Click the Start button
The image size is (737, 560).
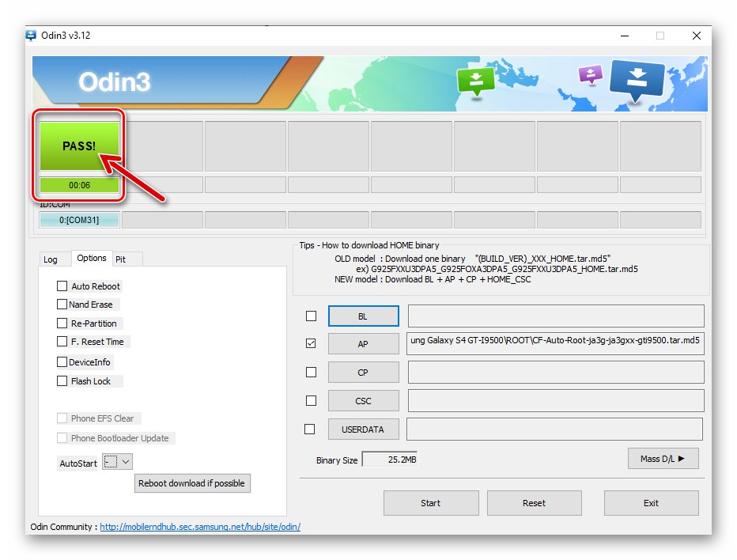click(x=431, y=503)
